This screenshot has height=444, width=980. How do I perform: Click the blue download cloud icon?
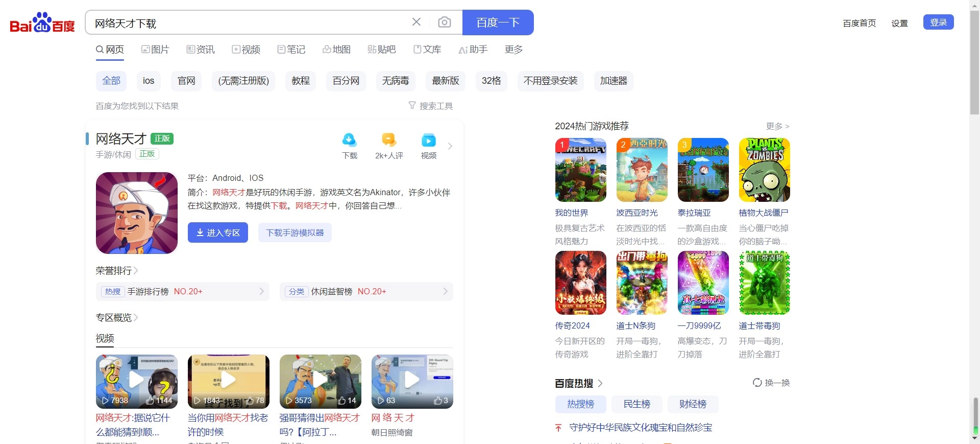pos(349,140)
